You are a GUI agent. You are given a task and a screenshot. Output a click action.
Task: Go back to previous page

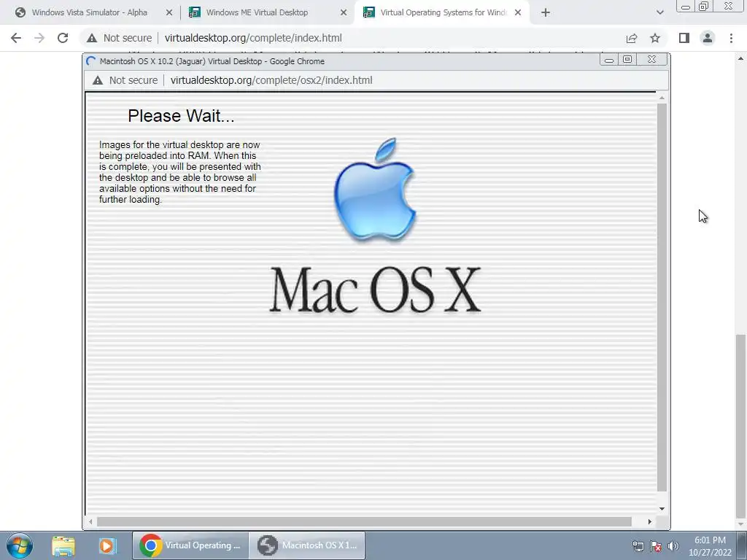(16, 38)
